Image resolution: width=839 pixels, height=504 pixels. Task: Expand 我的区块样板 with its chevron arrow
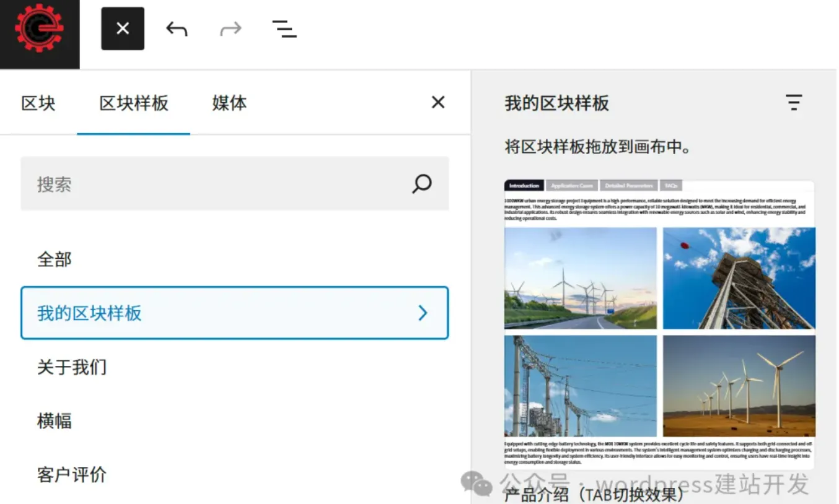[x=423, y=313]
